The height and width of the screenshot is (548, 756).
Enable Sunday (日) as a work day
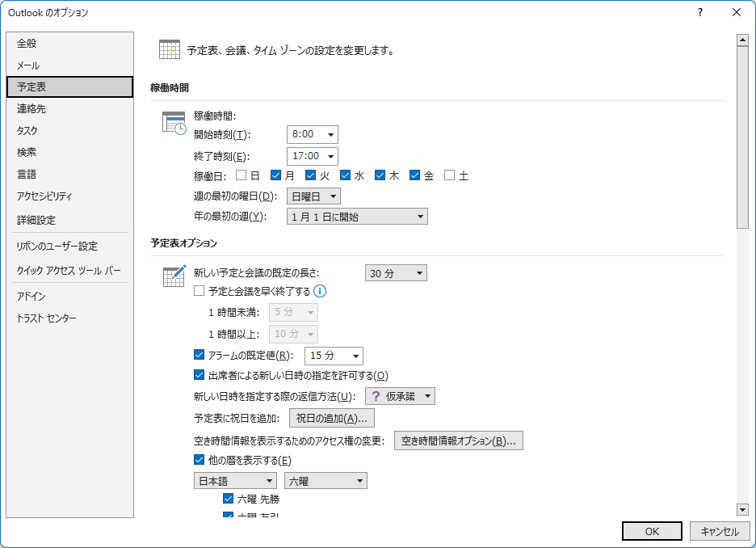(241, 175)
